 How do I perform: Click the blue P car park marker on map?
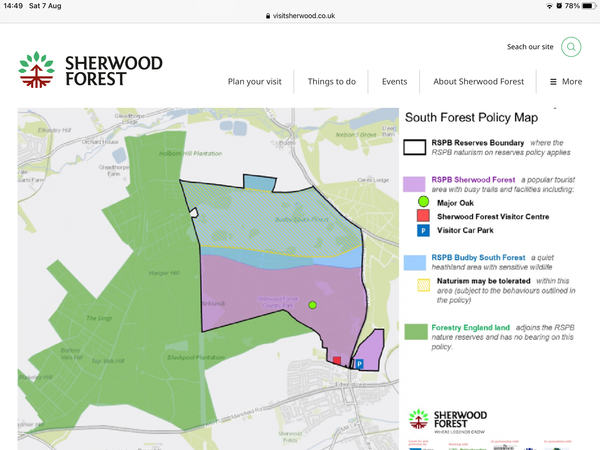[359, 364]
